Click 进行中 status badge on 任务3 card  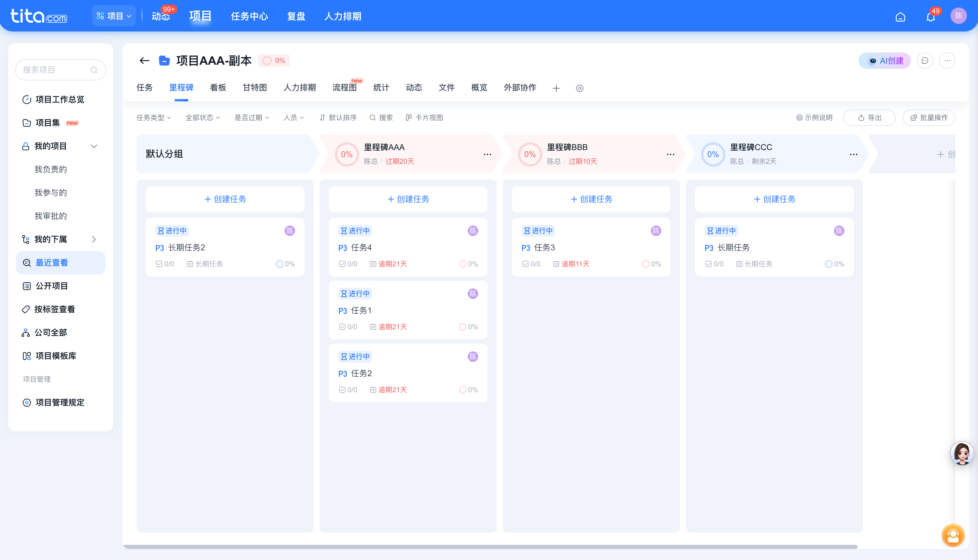(538, 230)
